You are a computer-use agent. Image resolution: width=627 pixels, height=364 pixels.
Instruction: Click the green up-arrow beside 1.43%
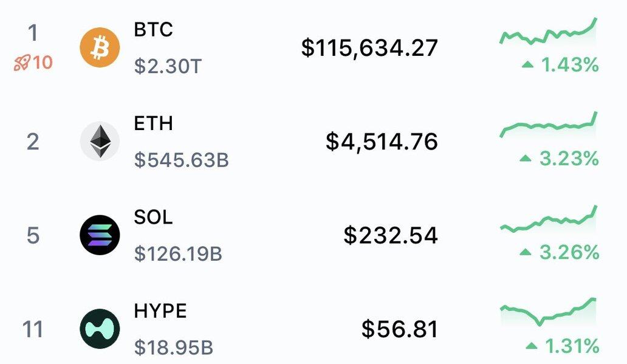(528, 64)
